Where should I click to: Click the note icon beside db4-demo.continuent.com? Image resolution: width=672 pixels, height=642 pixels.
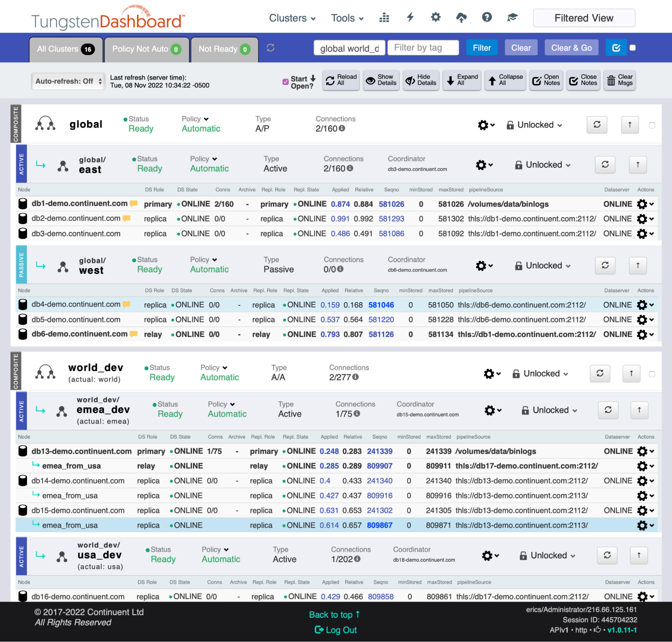point(126,305)
